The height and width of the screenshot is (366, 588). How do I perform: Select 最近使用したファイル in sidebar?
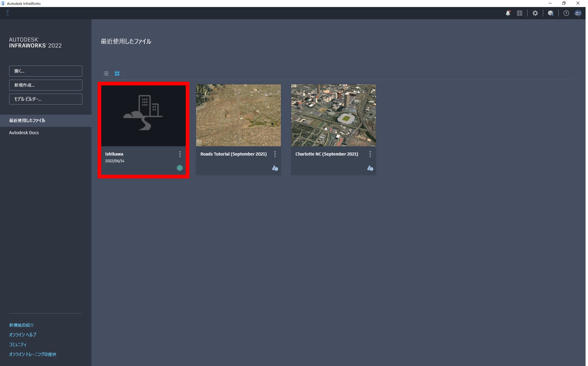pos(46,121)
